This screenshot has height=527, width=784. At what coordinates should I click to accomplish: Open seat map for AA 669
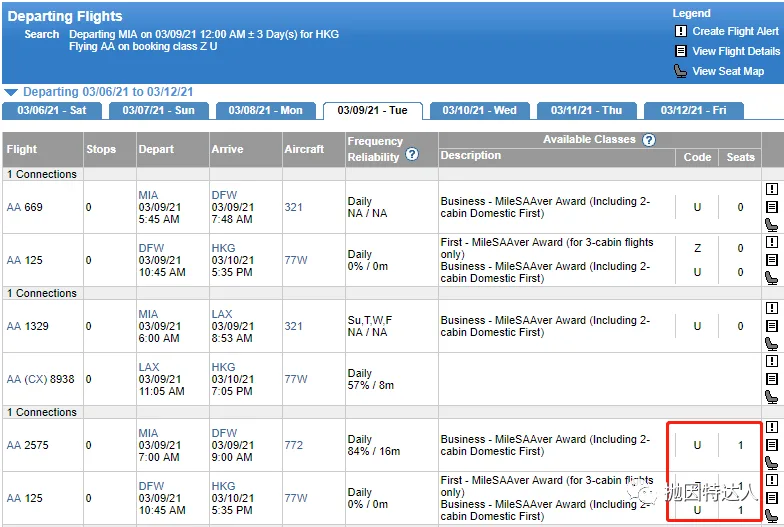772,225
